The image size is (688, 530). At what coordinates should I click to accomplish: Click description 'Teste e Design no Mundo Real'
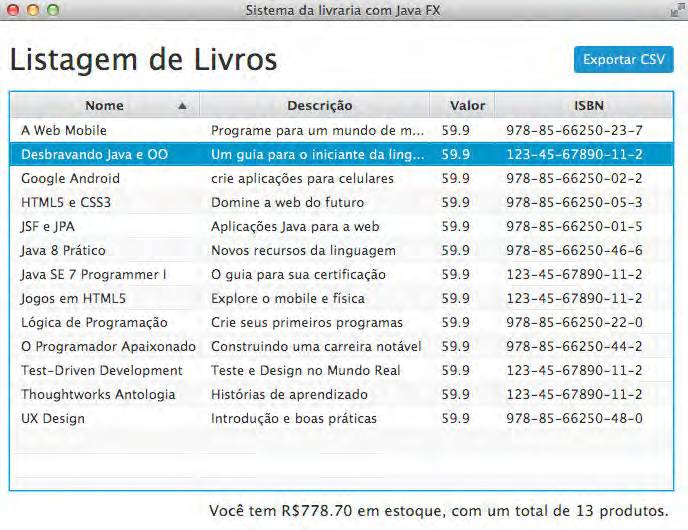coord(306,370)
